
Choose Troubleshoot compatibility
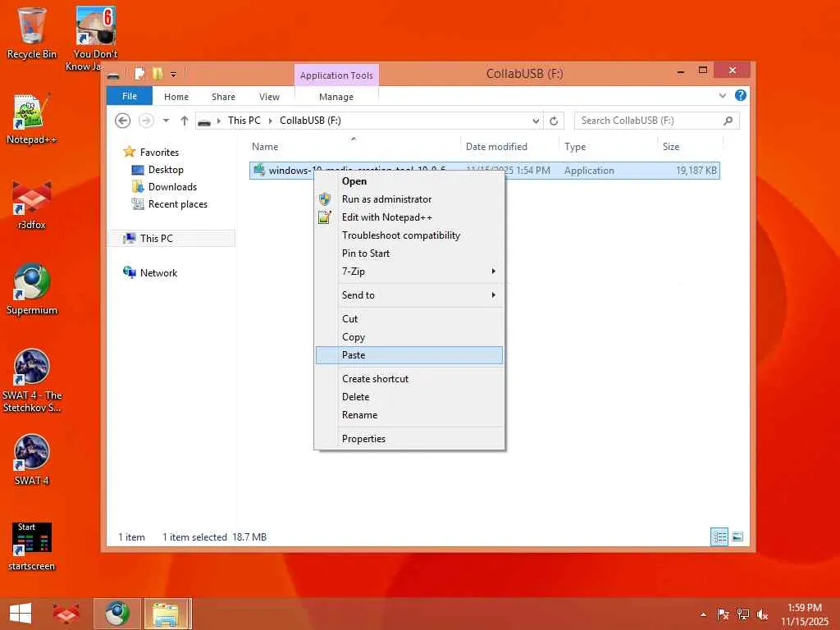[409, 235]
